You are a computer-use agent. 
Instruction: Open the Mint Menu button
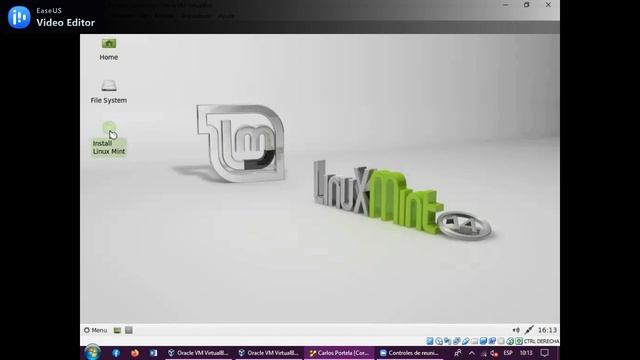point(96,330)
